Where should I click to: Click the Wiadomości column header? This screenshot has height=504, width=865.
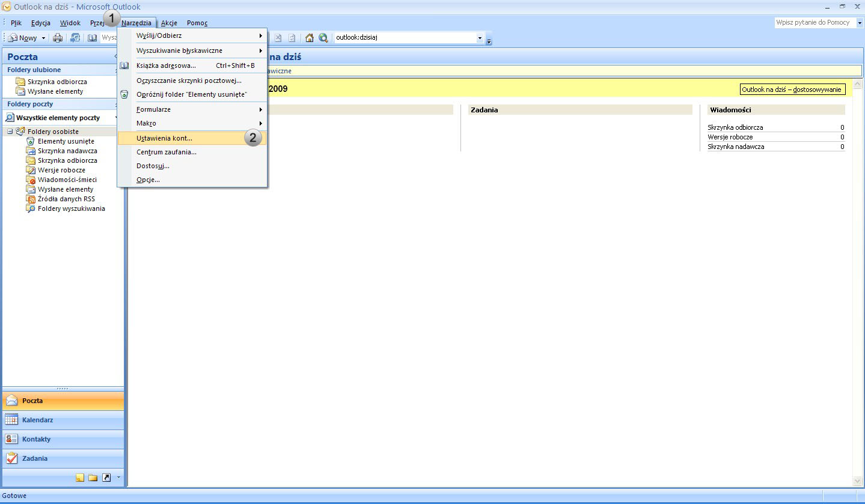pyautogui.click(x=776, y=110)
